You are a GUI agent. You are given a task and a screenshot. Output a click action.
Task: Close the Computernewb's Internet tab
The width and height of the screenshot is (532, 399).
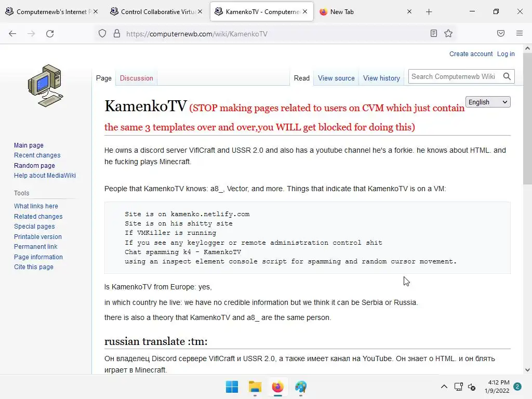click(96, 11)
